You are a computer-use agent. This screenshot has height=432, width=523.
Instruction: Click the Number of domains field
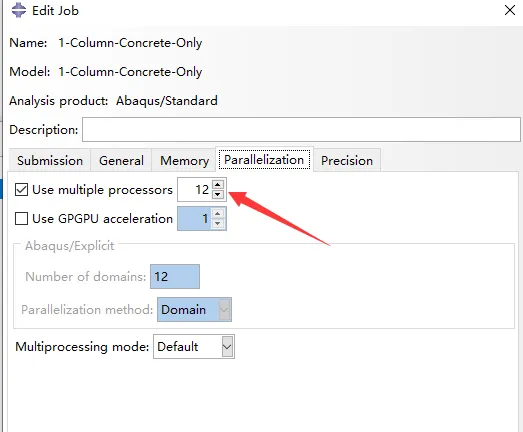pos(175,277)
